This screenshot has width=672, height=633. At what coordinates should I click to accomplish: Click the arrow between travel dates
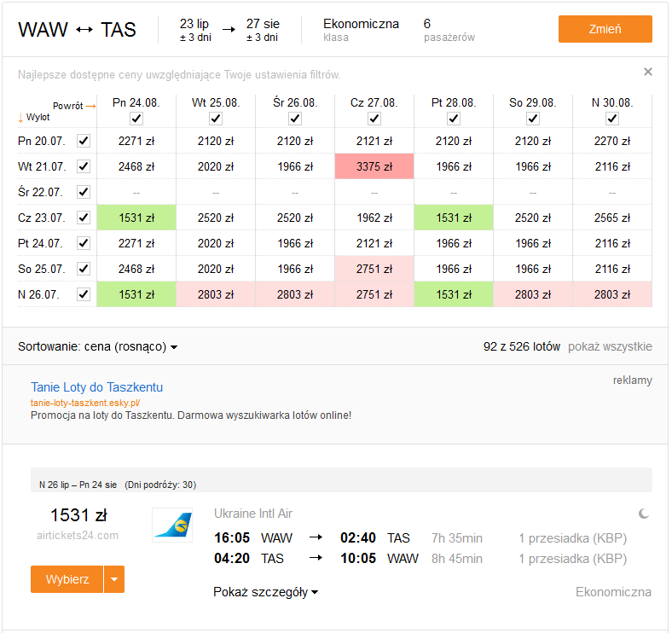229,30
